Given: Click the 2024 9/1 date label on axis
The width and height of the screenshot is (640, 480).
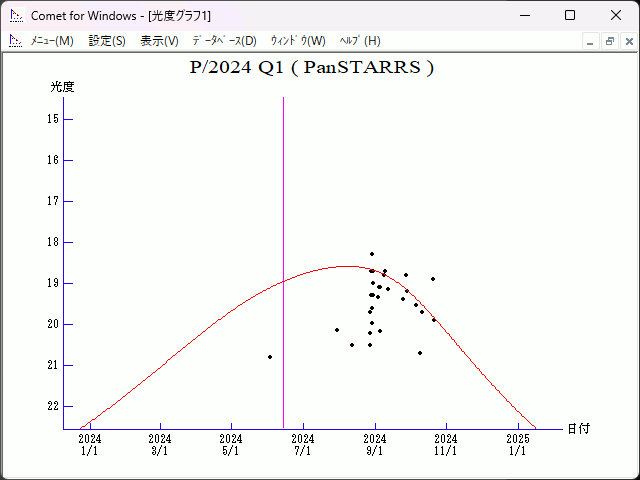Looking at the screenshot, I should (375, 444).
